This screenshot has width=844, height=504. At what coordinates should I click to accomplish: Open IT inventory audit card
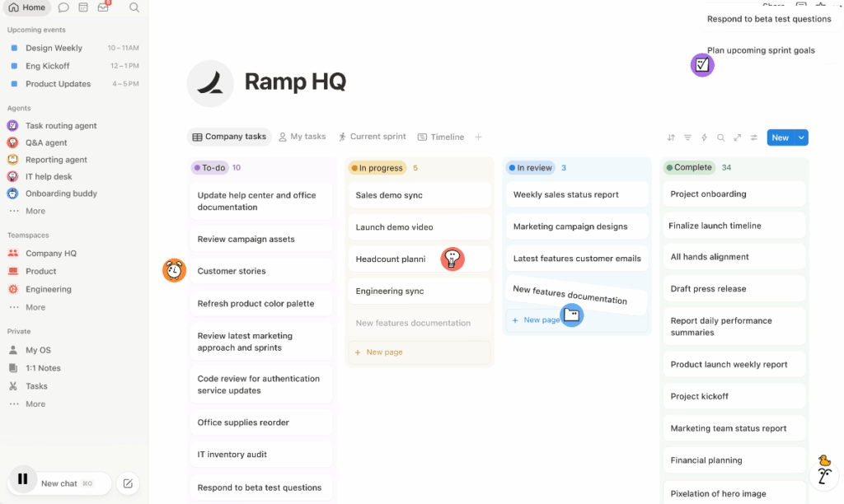click(x=261, y=455)
